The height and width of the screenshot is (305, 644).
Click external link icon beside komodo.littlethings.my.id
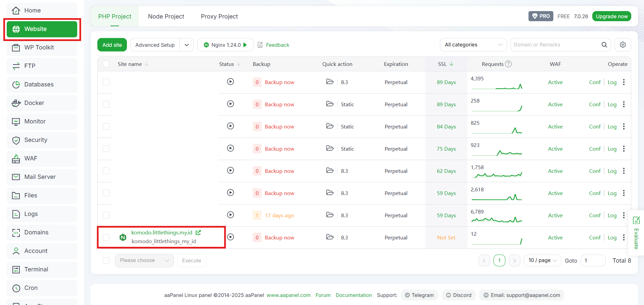pos(198,232)
